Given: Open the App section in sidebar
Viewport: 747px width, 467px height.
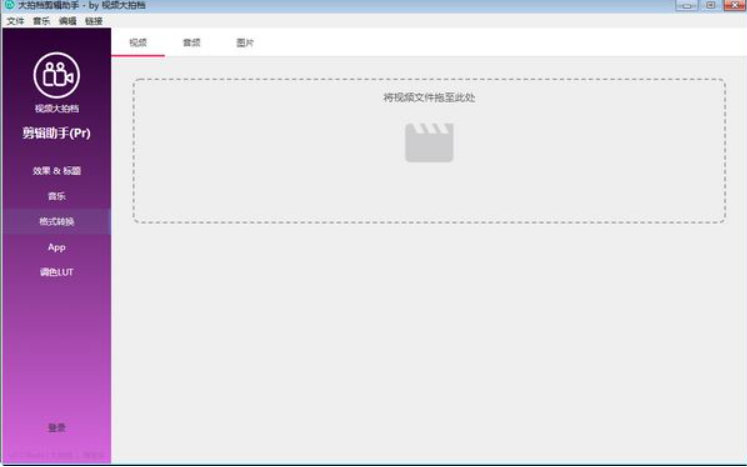Looking at the screenshot, I should [x=56, y=247].
